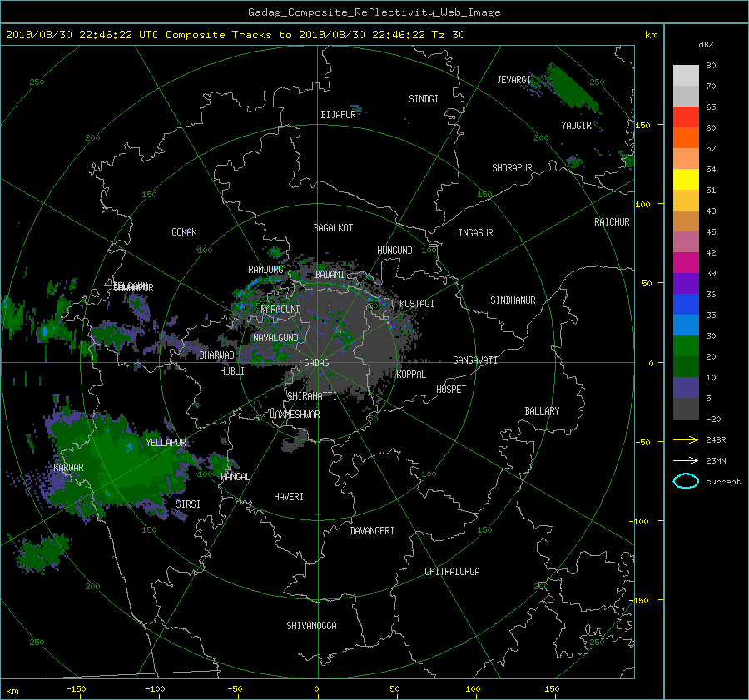The height and width of the screenshot is (700, 749).
Task: Click the HANGAL city label
Action: [235, 477]
